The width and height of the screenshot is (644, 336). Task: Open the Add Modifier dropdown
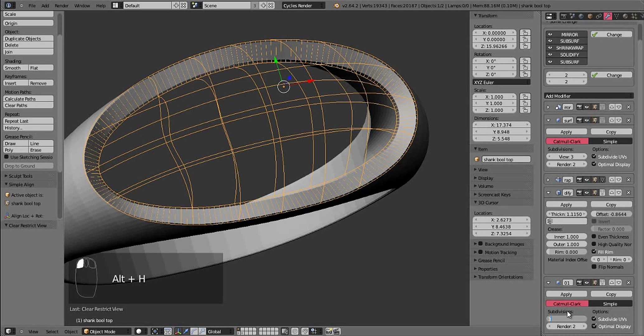tap(588, 96)
